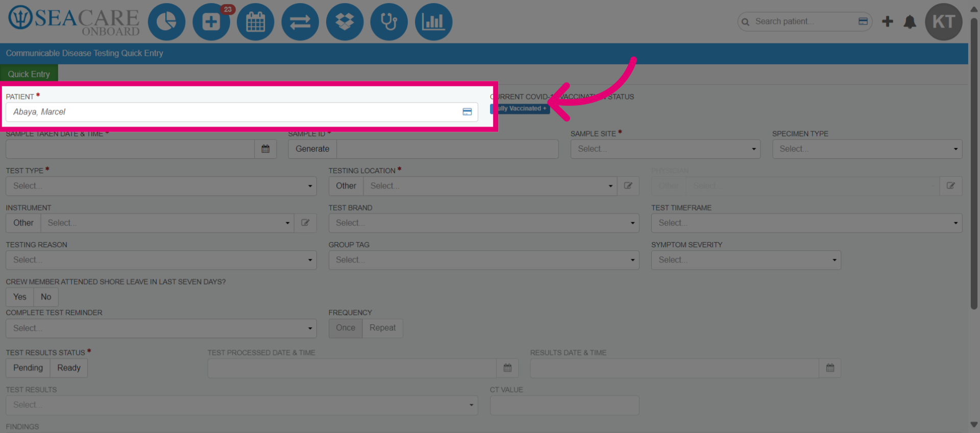Open the Sample Site dropdown
Screen dimensions: 980x433
666,149
